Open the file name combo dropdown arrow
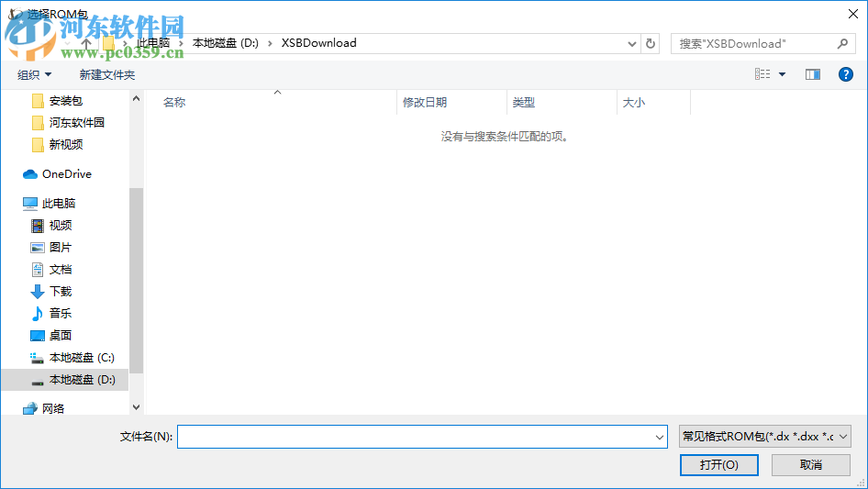This screenshot has height=489, width=868. tap(660, 437)
